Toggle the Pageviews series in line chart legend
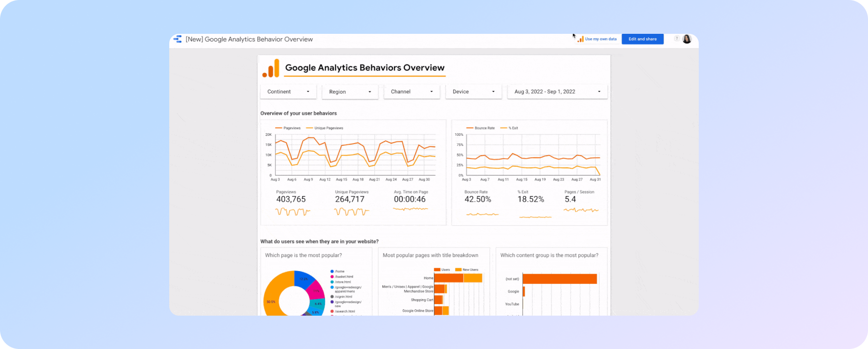The image size is (868, 349). (x=288, y=128)
